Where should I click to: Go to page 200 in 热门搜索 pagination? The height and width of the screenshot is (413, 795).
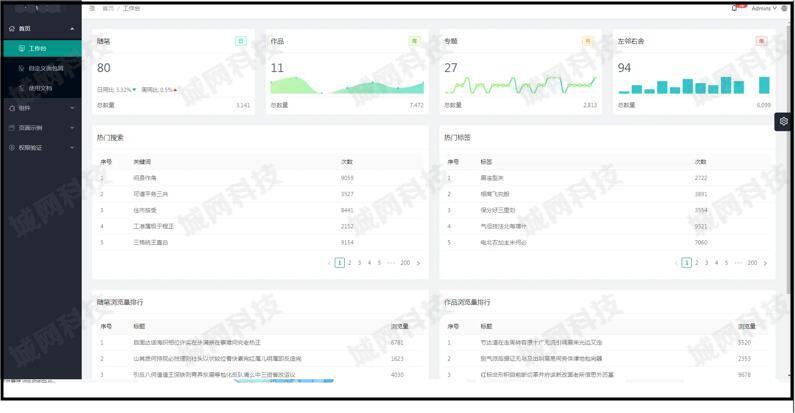[x=405, y=263]
